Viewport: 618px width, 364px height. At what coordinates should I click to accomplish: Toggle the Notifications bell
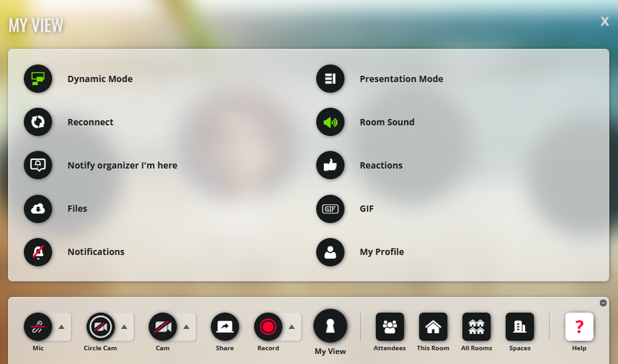(38, 252)
